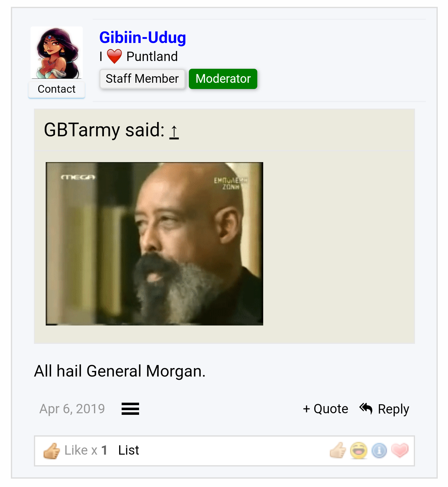Screen dimensions: 448x487
Task: Rate the post with the pink heart reaction
Action: coord(400,450)
